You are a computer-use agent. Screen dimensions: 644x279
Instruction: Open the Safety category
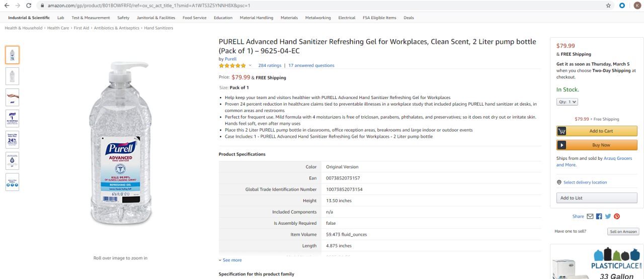pos(123,18)
